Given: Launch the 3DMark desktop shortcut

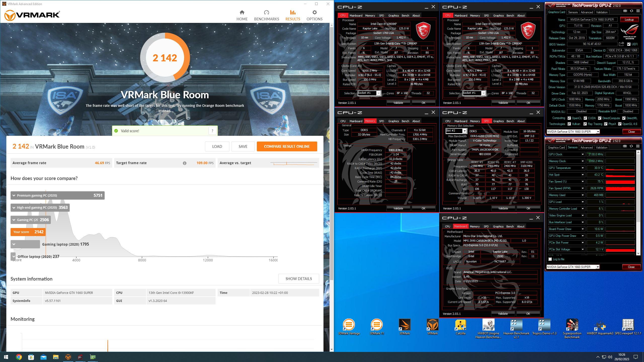Looking at the screenshot, I should pyautogui.click(x=405, y=327).
